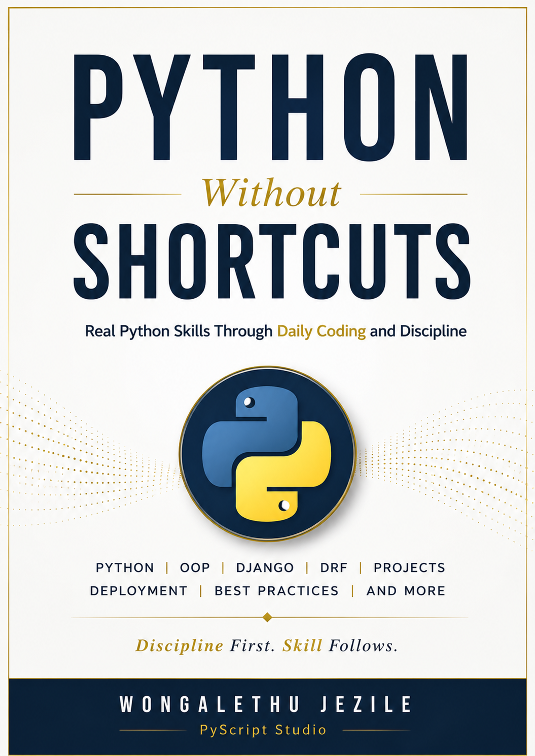This screenshot has width=535, height=756.
Task: Click 'Real Python Skills Through' text
Action: (x=179, y=332)
